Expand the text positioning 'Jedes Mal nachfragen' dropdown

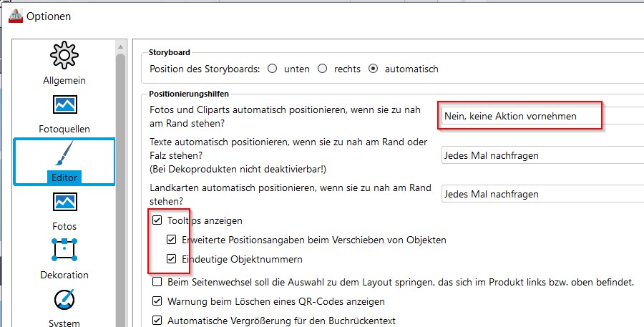pyautogui.click(x=542, y=155)
